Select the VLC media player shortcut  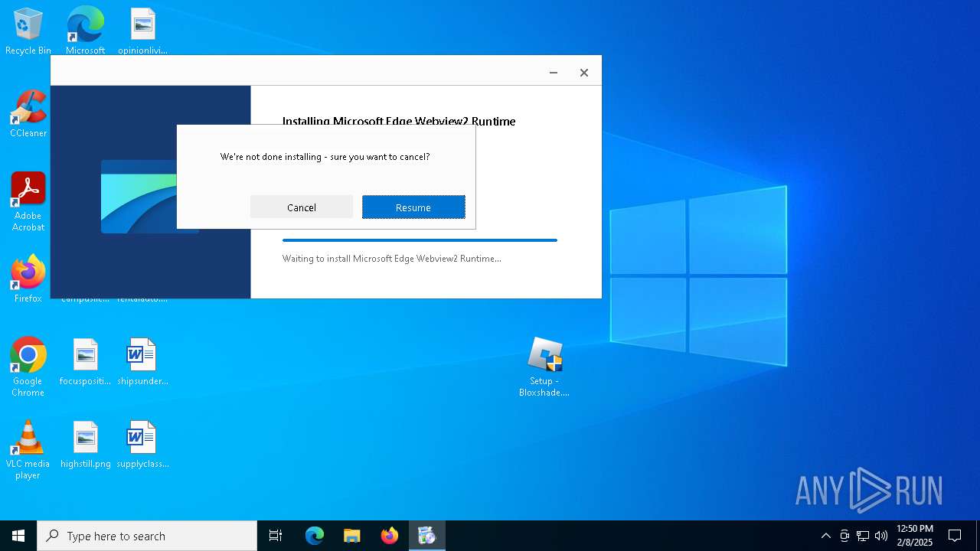(28, 450)
